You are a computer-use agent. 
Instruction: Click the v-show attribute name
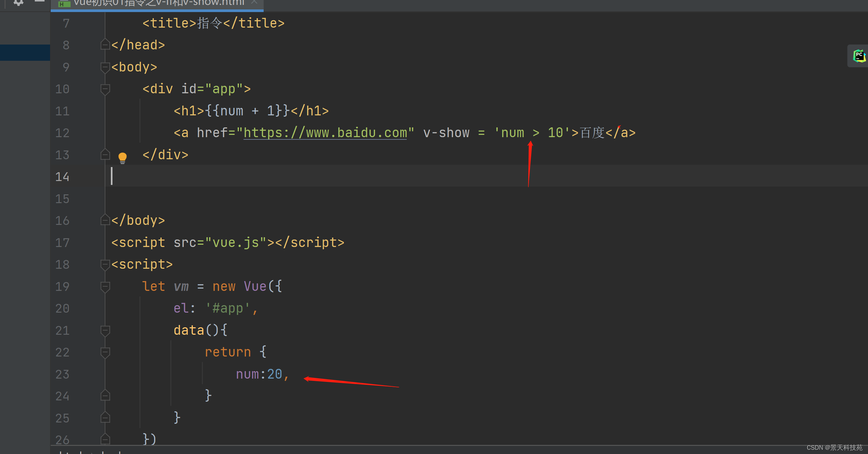pos(446,133)
